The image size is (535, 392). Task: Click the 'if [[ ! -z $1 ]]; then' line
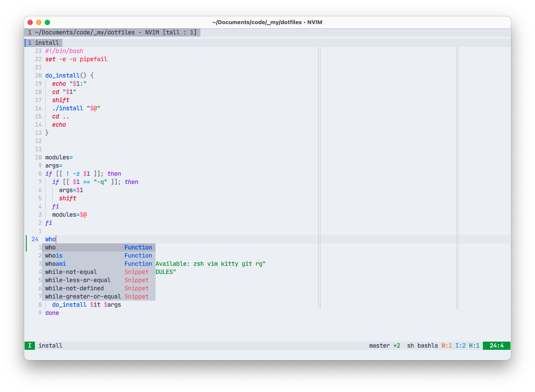pyautogui.click(x=83, y=174)
